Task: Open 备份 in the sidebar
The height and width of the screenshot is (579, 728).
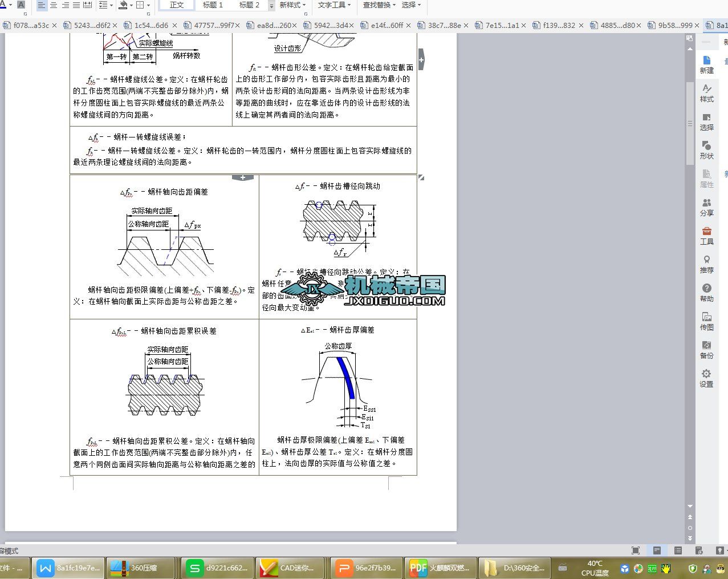Action: tap(706, 350)
